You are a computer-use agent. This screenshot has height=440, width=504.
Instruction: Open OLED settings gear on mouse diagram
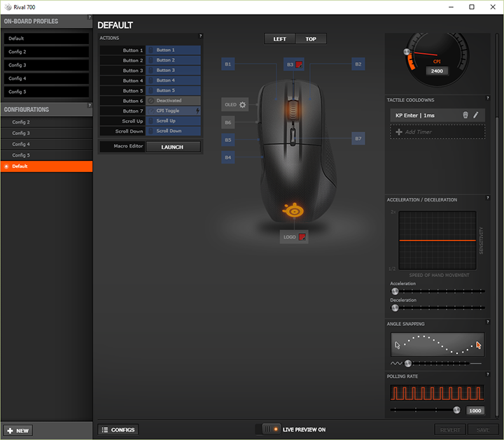click(x=242, y=104)
